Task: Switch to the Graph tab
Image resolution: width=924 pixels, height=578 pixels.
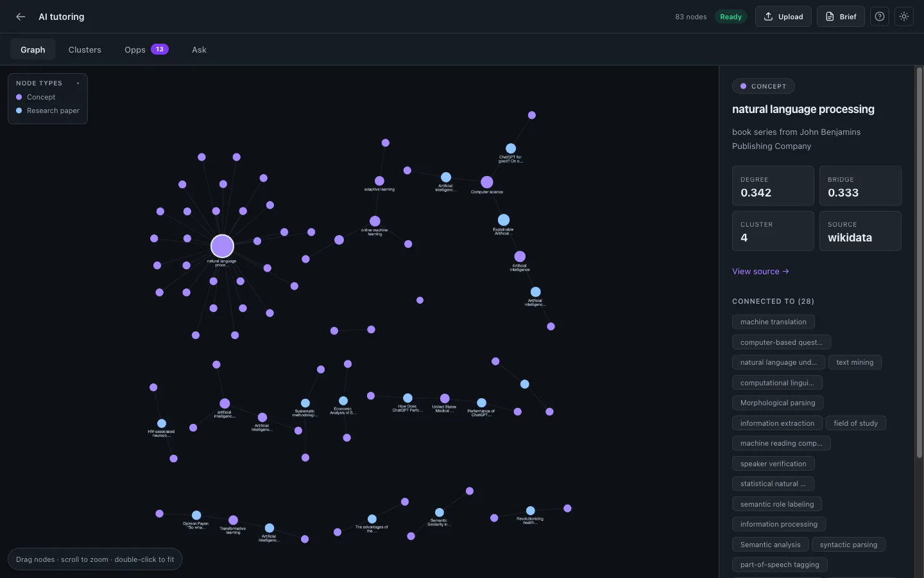Action: click(x=33, y=49)
